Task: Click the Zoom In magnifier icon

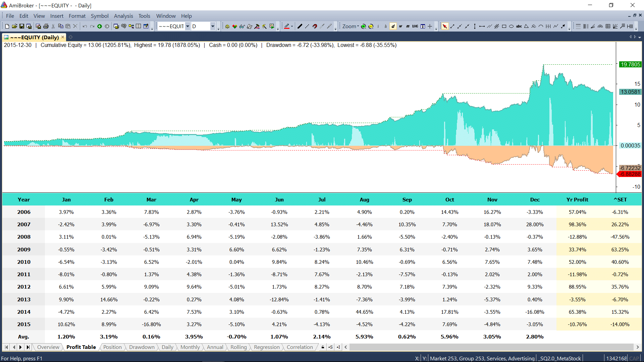Action: coord(363,26)
